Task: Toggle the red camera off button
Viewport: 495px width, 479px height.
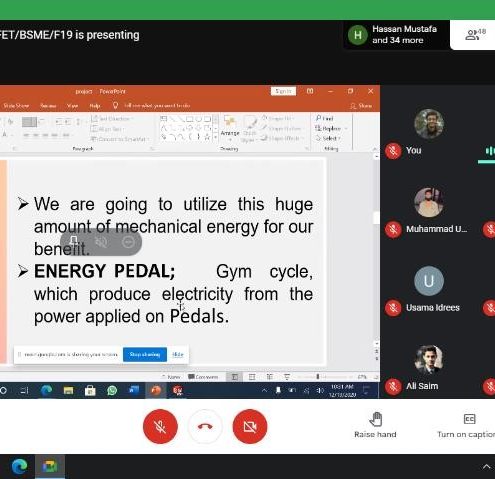Action: pos(250,426)
